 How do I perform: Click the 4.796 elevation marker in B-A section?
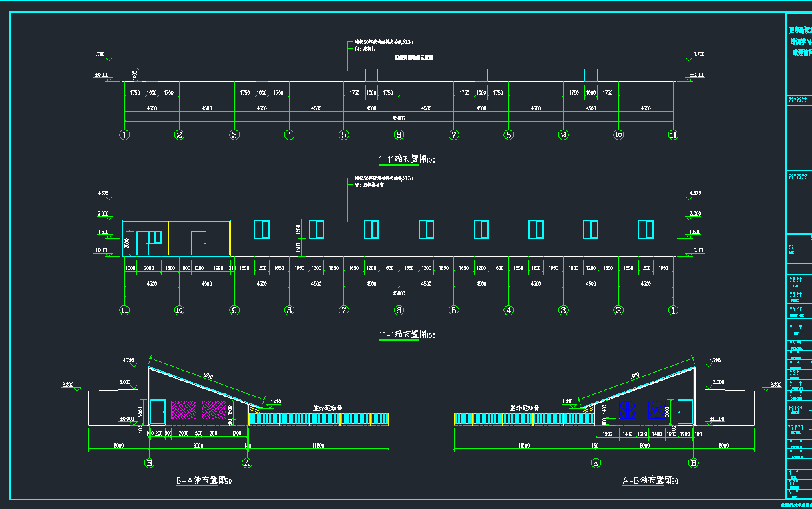[128, 360]
